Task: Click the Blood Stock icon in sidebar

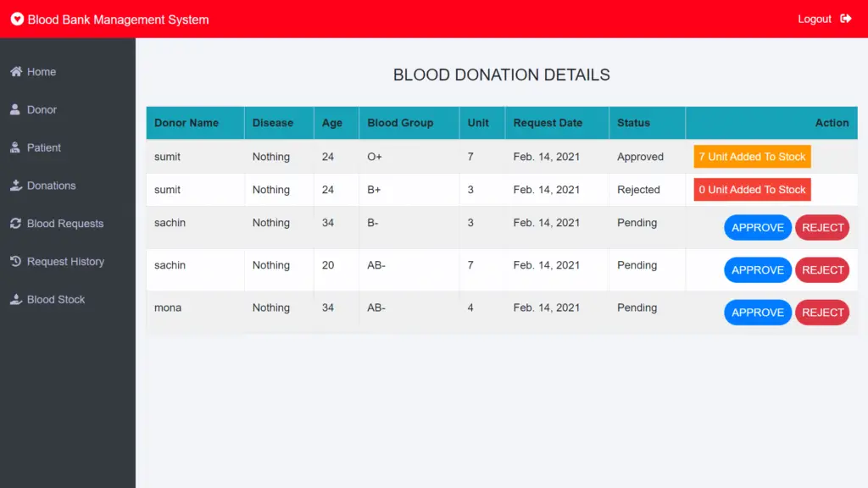Action: click(x=14, y=299)
